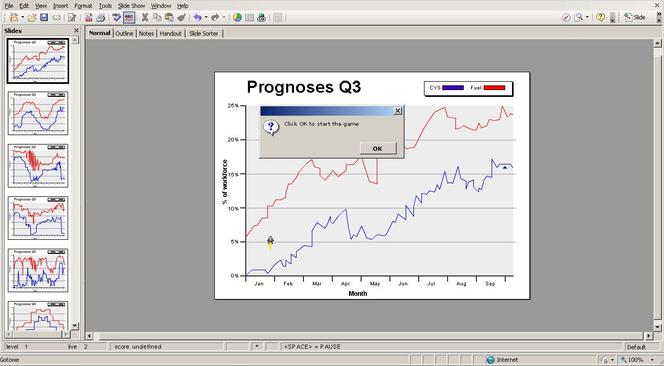Viewport: 664px width, 366px height.
Task: Toggle the AutoSpellcheck ABC button
Action: coord(129,17)
